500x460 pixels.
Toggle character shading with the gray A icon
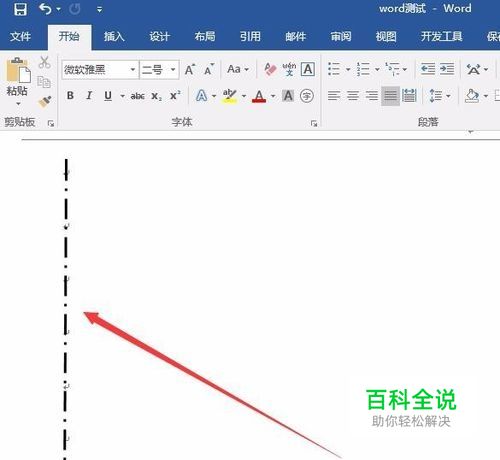[x=288, y=96]
